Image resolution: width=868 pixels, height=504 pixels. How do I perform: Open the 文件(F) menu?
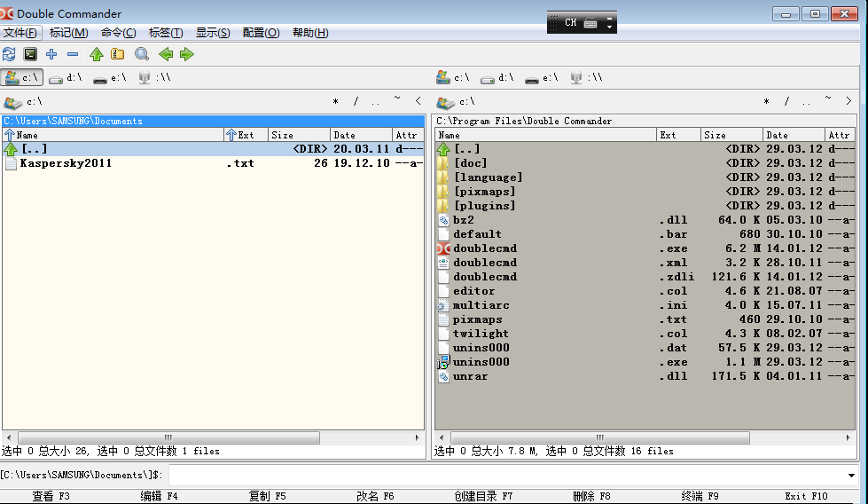point(21,33)
